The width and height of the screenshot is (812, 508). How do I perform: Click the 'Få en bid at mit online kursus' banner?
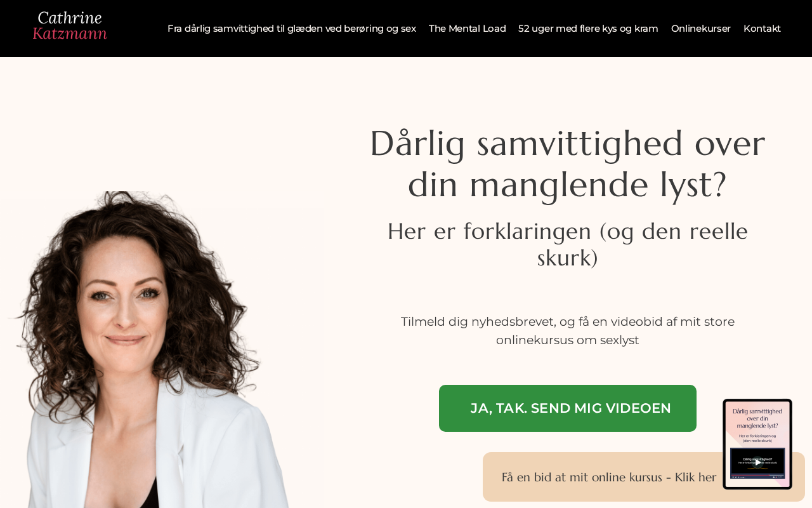(x=609, y=477)
